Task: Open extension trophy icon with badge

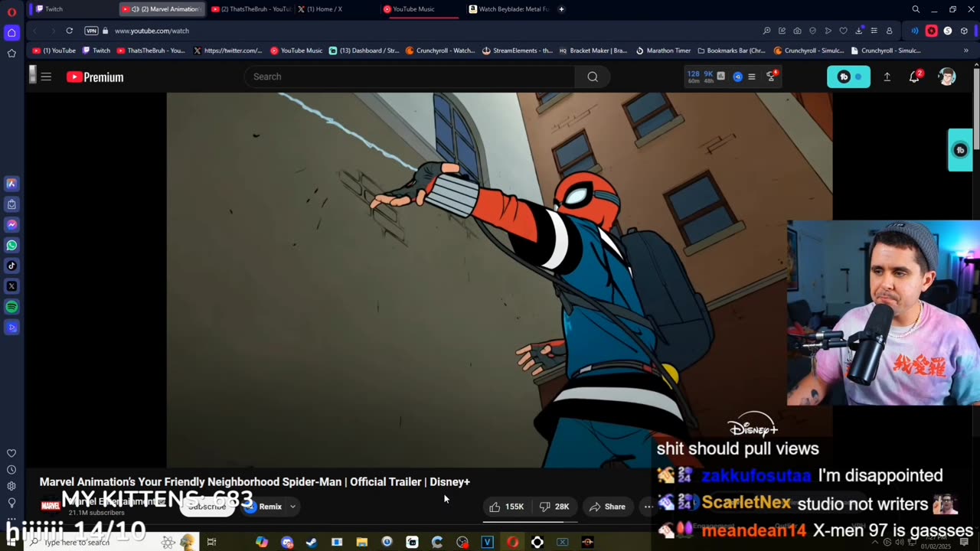Action: tap(772, 76)
